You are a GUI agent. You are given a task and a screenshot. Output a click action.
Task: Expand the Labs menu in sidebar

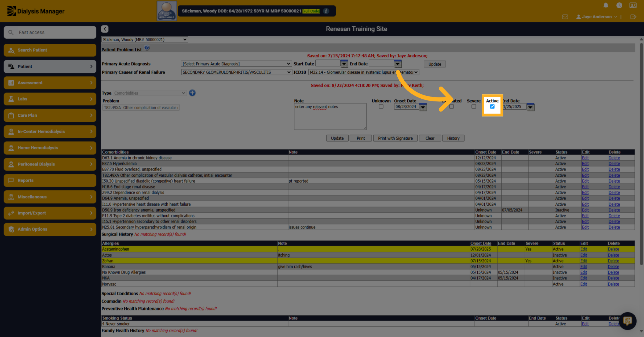(50, 99)
